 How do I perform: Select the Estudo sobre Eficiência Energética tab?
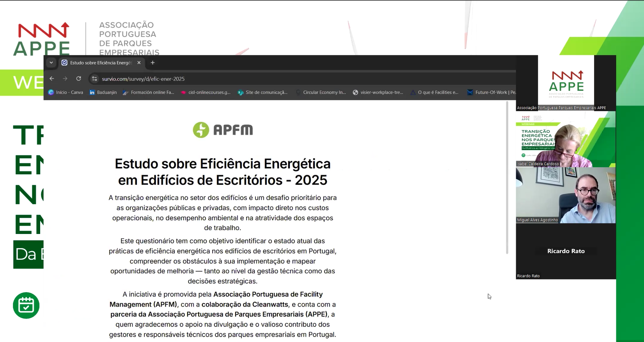[101, 63]
